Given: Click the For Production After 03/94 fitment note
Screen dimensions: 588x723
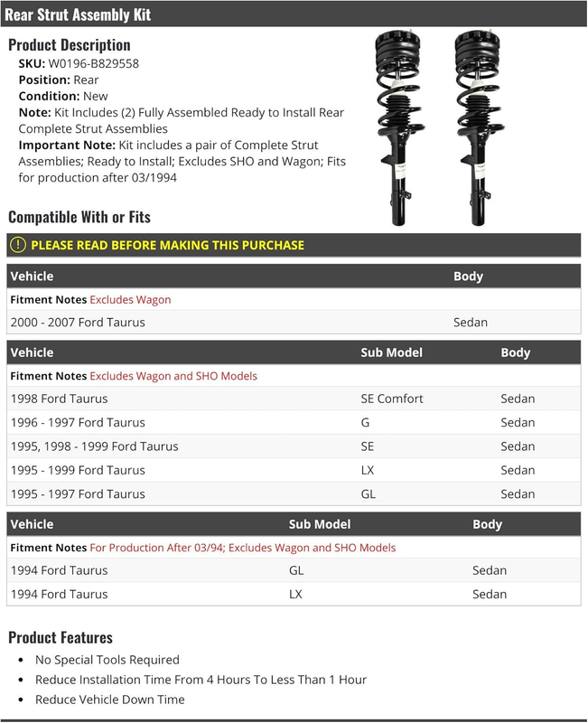Looking at the screenshot, I should click(x=243, y=548).
